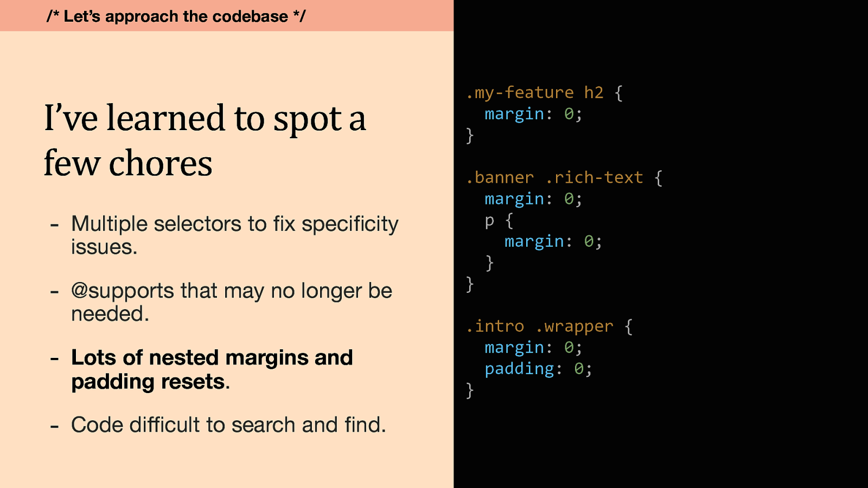The image size is (868, 488).
Task: Click the nested 'p {' selector line
Action: pyautogui.click(x=499, y=221)
